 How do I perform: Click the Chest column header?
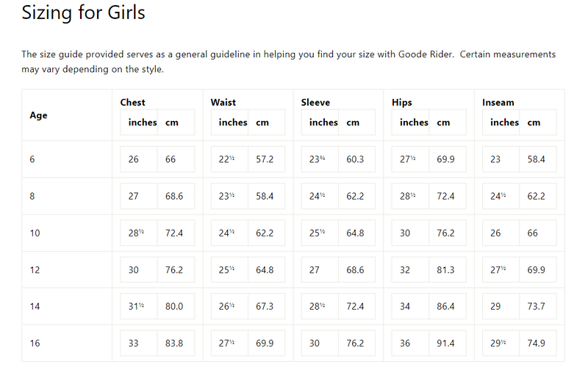coord(133,102)
